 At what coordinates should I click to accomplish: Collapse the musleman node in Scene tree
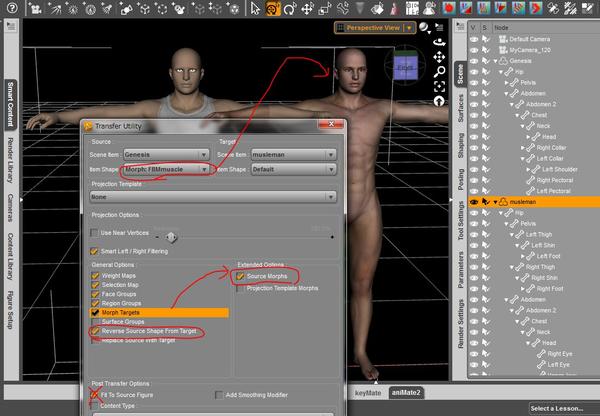click(x=496, y=202)
